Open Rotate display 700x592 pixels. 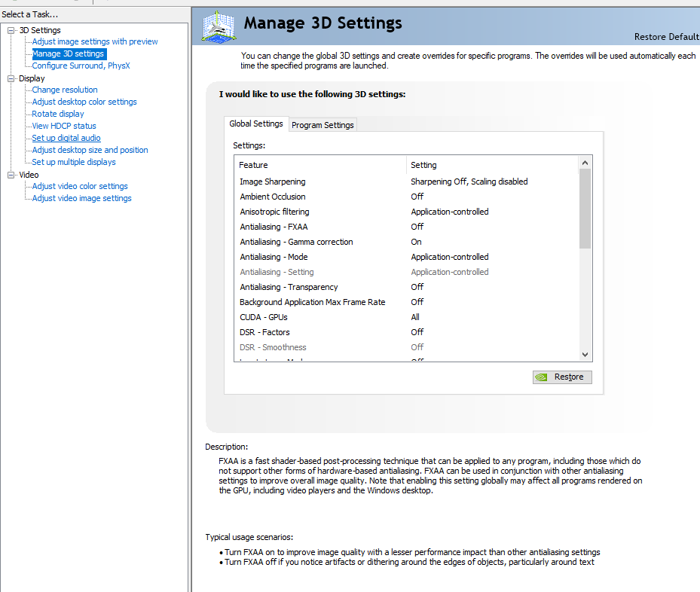(x=57, y=114)
